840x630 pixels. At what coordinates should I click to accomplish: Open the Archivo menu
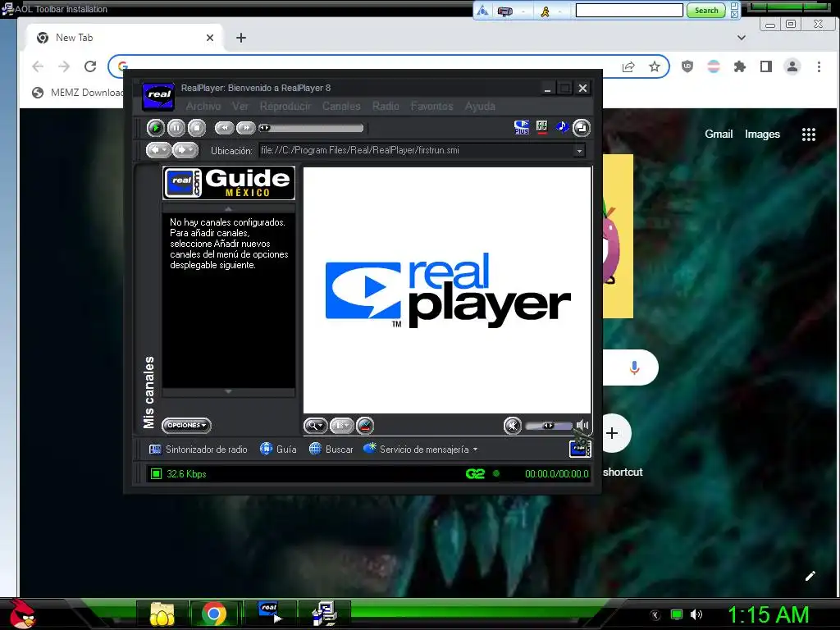[x=203, y=106]
